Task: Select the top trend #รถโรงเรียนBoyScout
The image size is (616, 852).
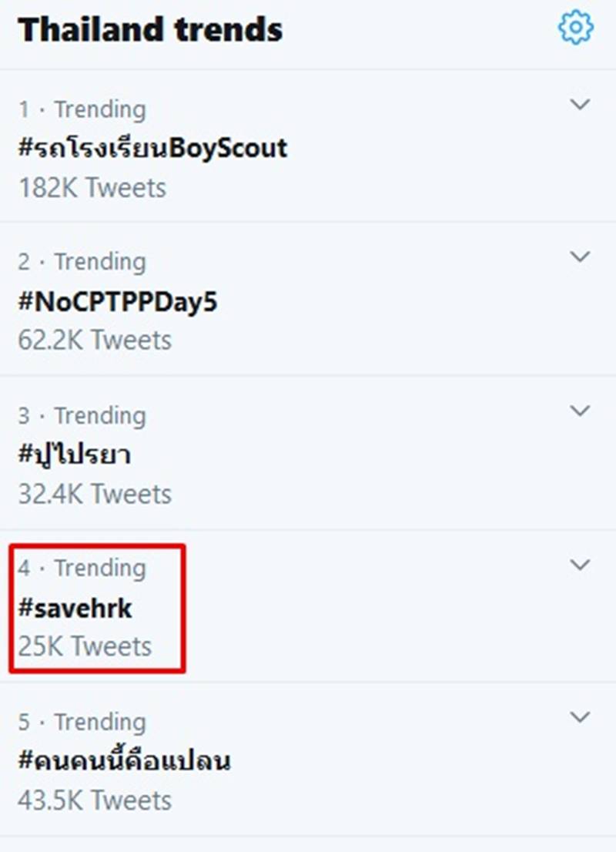Action: (x=152, y=148)
